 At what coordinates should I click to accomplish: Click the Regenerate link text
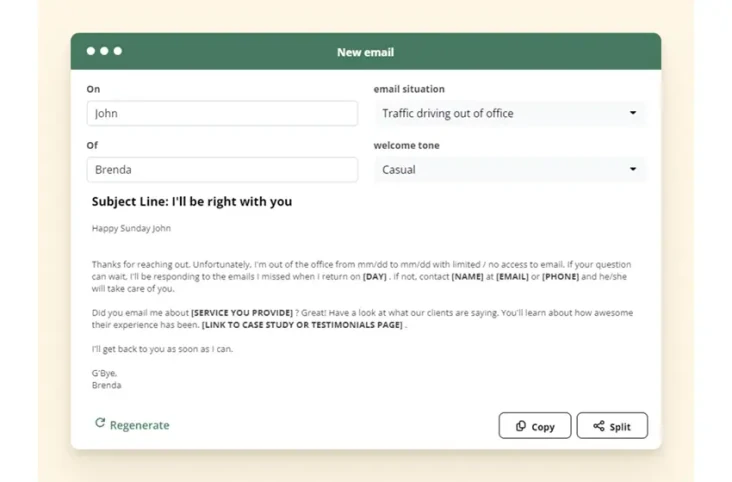(140, 425)
